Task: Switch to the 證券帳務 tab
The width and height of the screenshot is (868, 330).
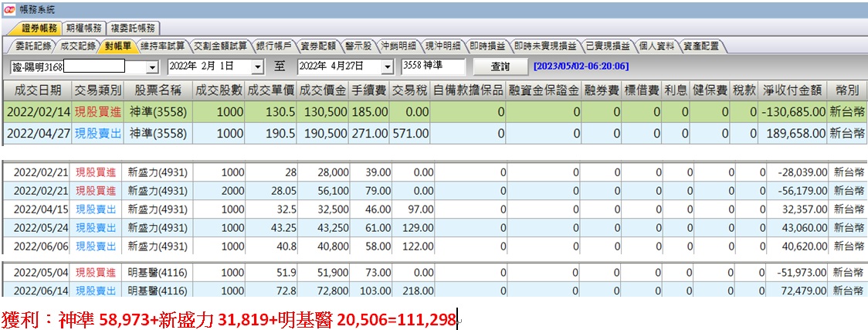Action: tap(39, 29)
